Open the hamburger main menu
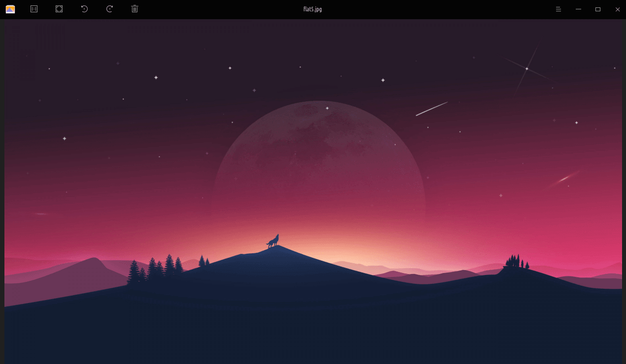626x364 pixels. click(559, 9)
